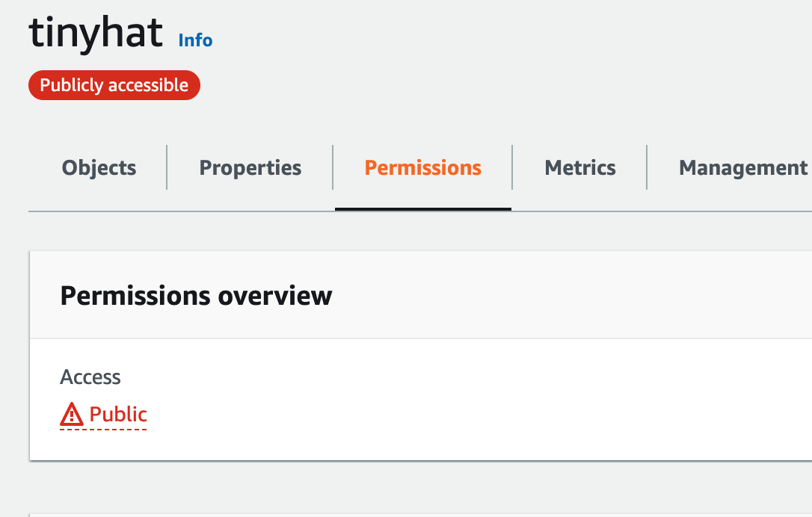Click the Public access status link

(x=104, y=415)
